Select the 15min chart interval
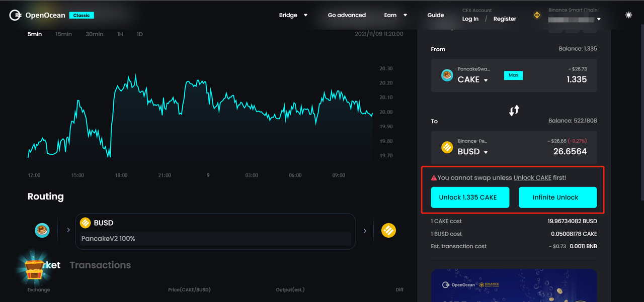 click(63, 34)
